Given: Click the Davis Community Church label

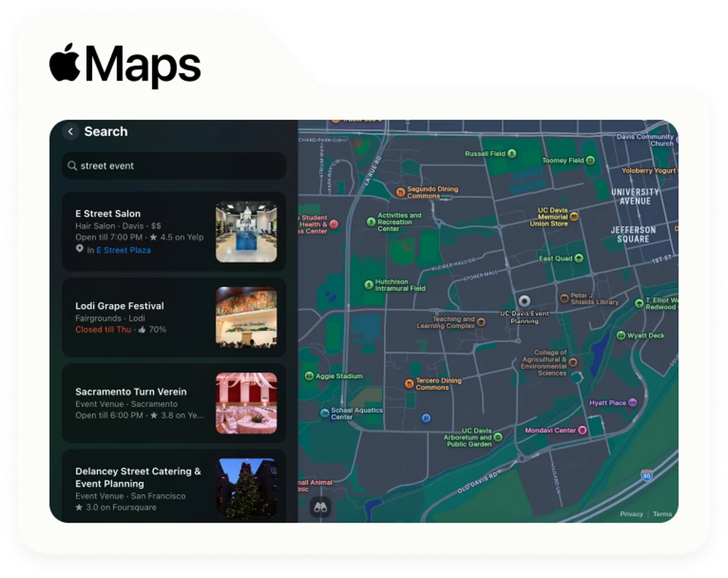Looking at the screenshot, I should coord(645,140).
